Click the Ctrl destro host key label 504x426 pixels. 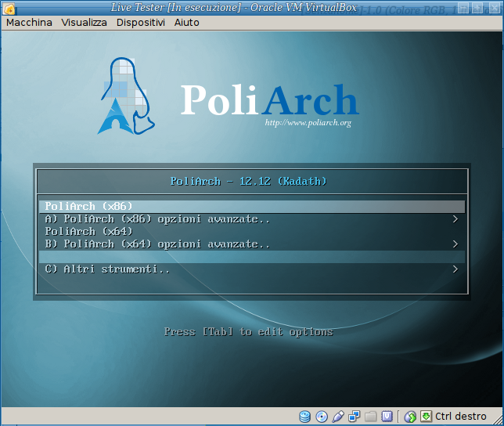click(x=461, y=417)
